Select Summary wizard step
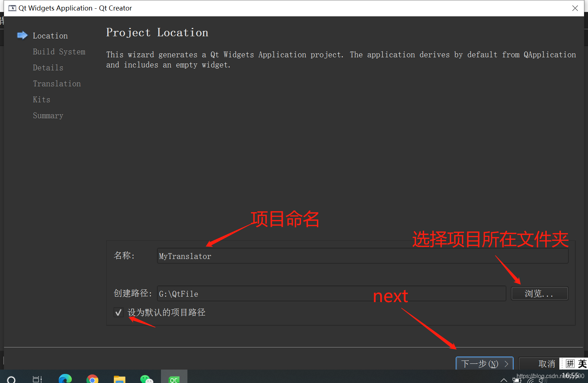This screenshot has height=383, width=588. (x=48, y=115)
